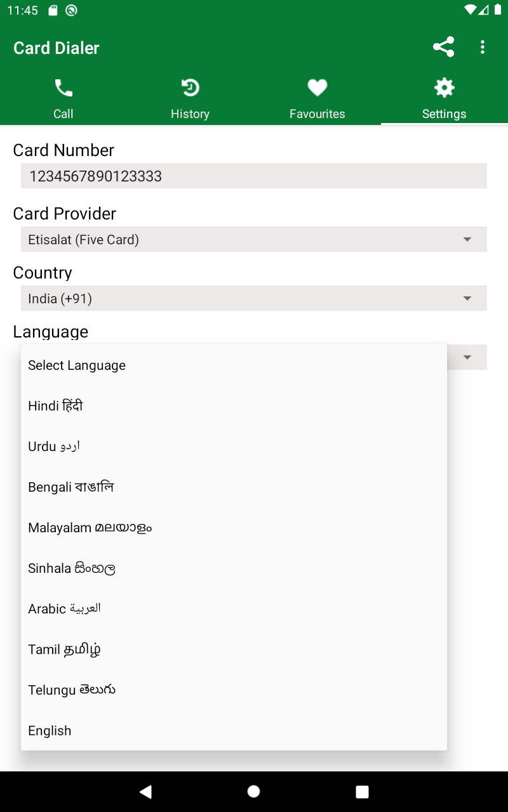This screenshot has height=812, width=508.
Task: Select Malayalam language option
Action: coord(234,528)
